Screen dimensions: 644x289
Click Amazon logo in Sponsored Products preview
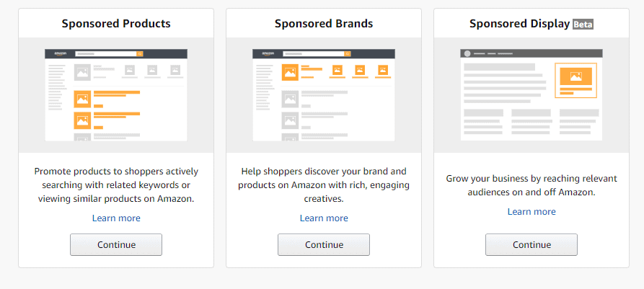(x=61, y=54)
